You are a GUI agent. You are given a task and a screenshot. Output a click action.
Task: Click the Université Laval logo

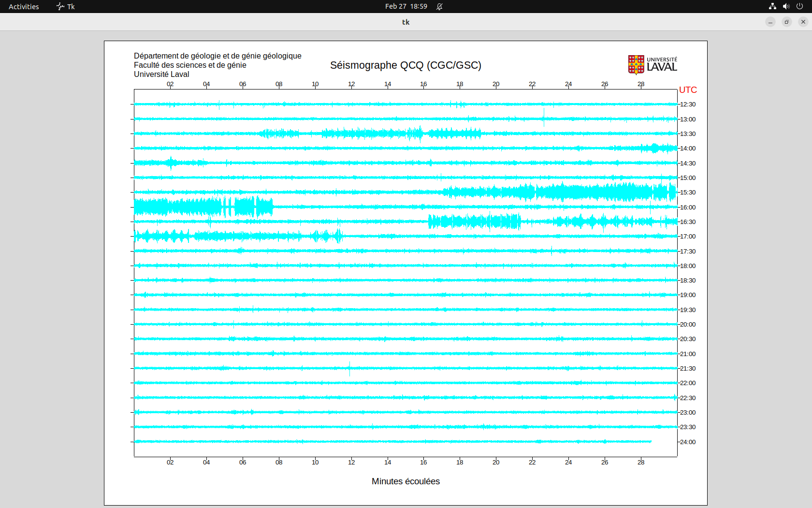click(x=652, y=64)
